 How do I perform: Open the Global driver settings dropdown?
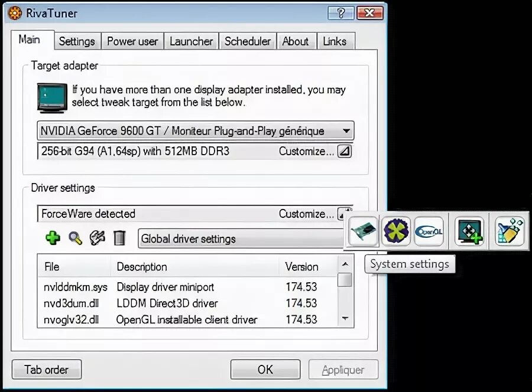[241, 239]
